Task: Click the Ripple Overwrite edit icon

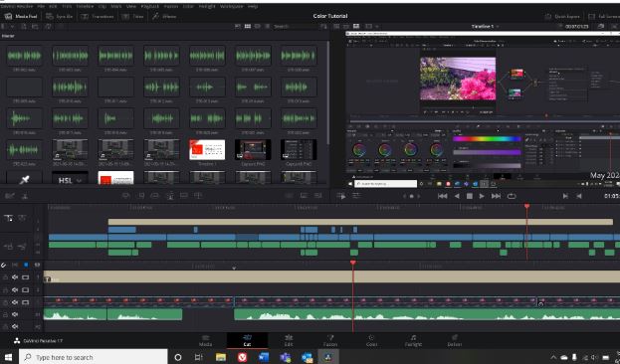Action: click(155, 196)
